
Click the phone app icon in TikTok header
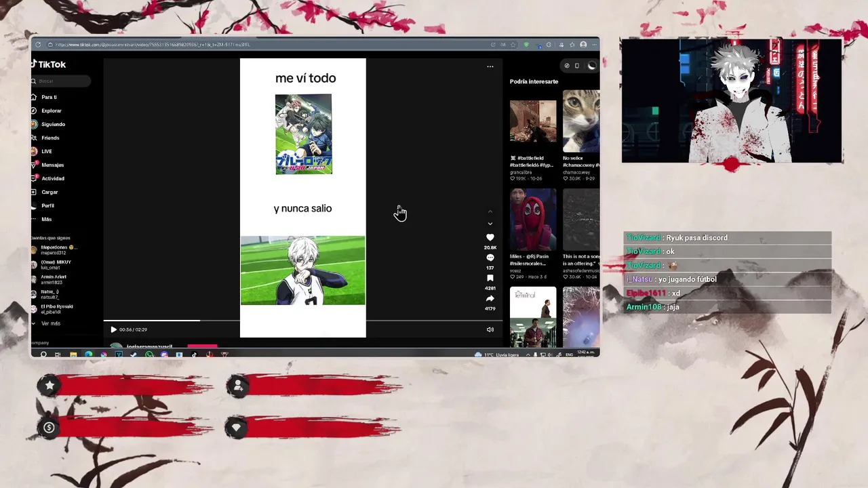point(577,66)
